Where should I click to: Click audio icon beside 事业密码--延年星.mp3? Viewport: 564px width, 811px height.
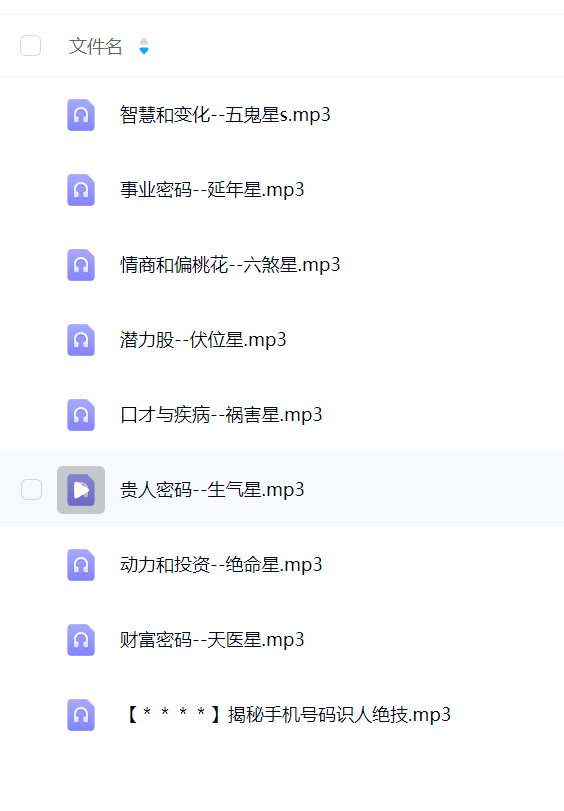(x=81, y=190)
